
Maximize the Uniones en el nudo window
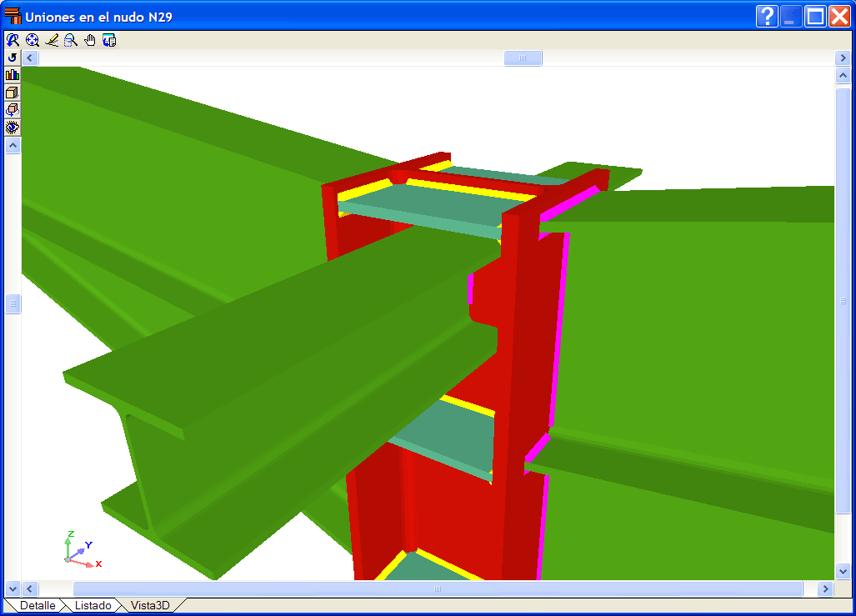click(816, 17)
